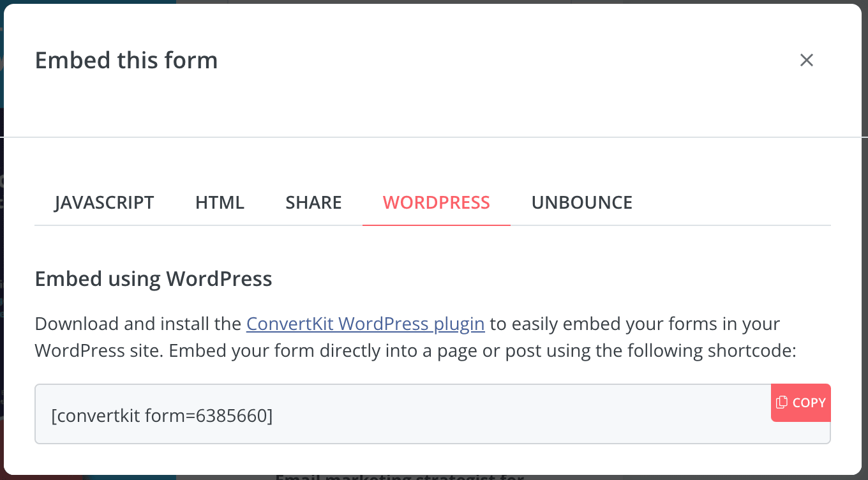Click the divider line under the dialog title
The width and height of the screenshot is (868, 480).
(x=434, y=137)
